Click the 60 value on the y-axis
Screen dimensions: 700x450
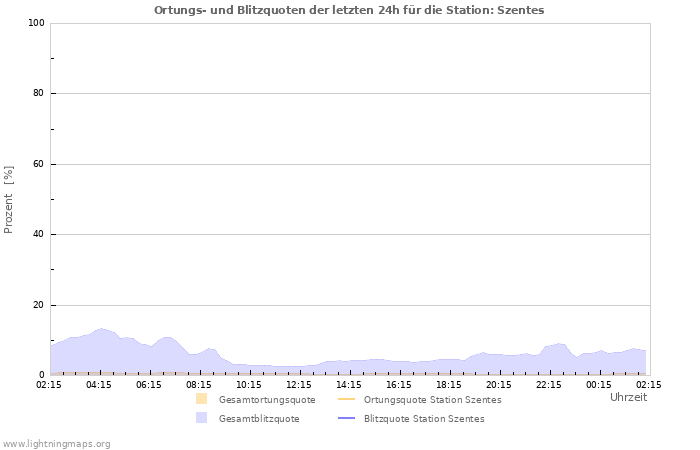pyautogui.click(x=38, y=164)
